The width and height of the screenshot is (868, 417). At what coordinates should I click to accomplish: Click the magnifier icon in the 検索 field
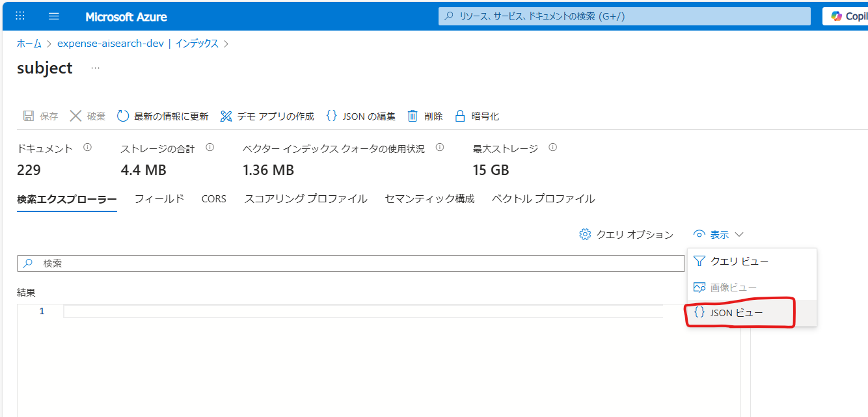point(27,263)
